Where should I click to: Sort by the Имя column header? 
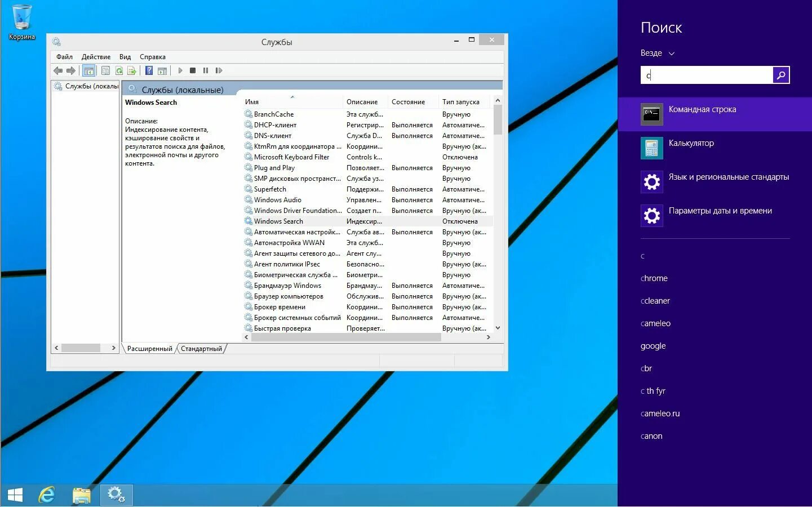[292, 102]
